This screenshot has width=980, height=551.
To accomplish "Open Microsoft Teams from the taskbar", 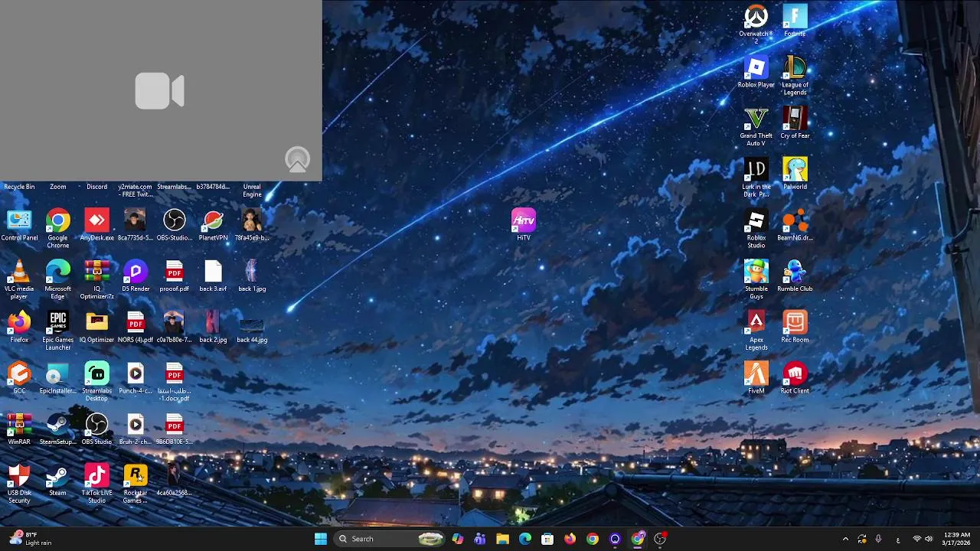I will [x=480, y=539].
